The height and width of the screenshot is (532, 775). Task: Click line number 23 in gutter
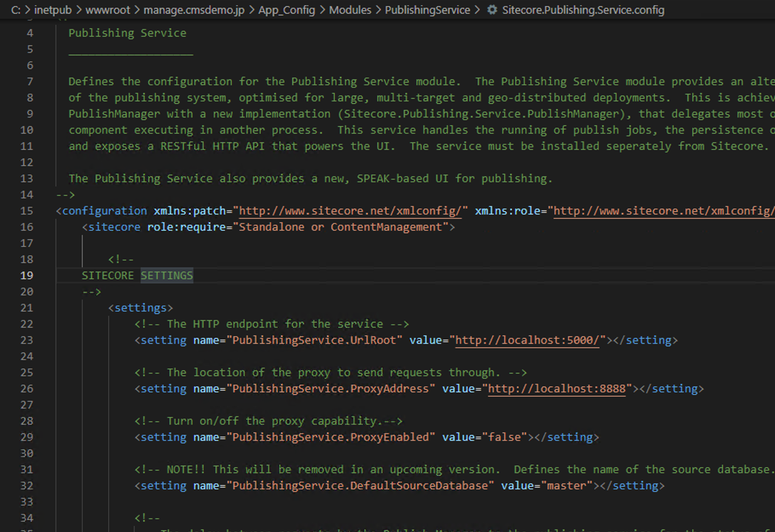tap(26, 340)
